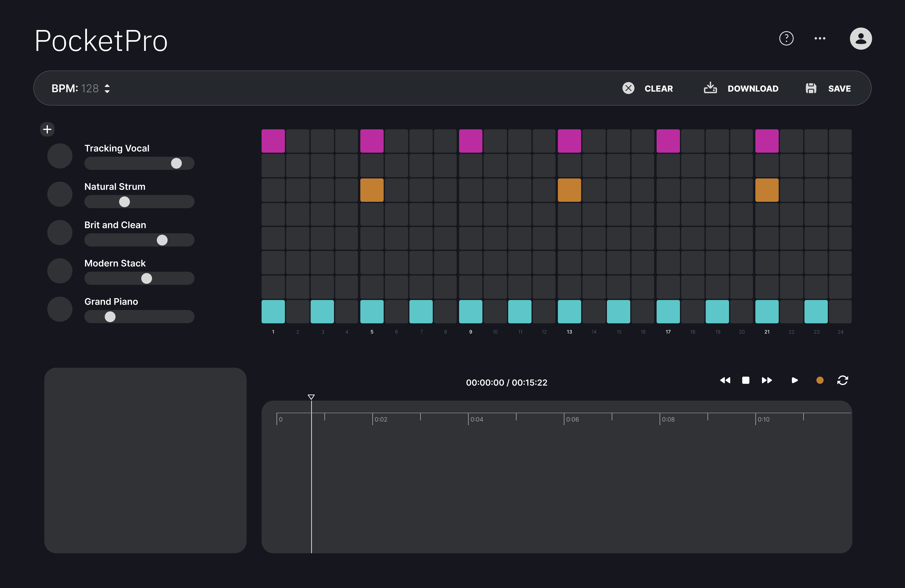905x588 pixels.
Task: Click the add track plus button
Action: point(47,129)
